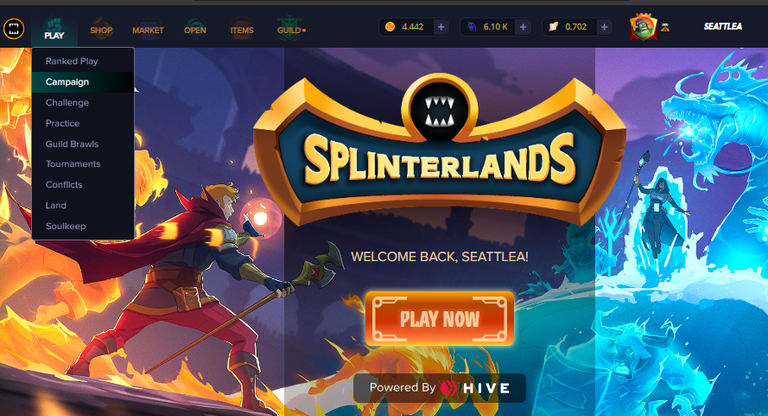Open the Guild nav icon
This screenshot has height=416, width=768.
(289, 28)
